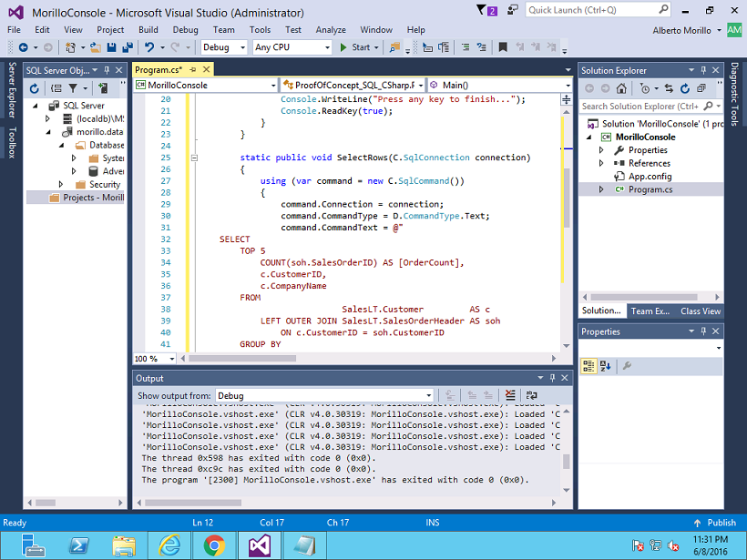The height and width of the screenshot is (560, 747).
Task: Open the Show output from Debug dropdown
Action: pyautogui.click(x=429, y=395)
